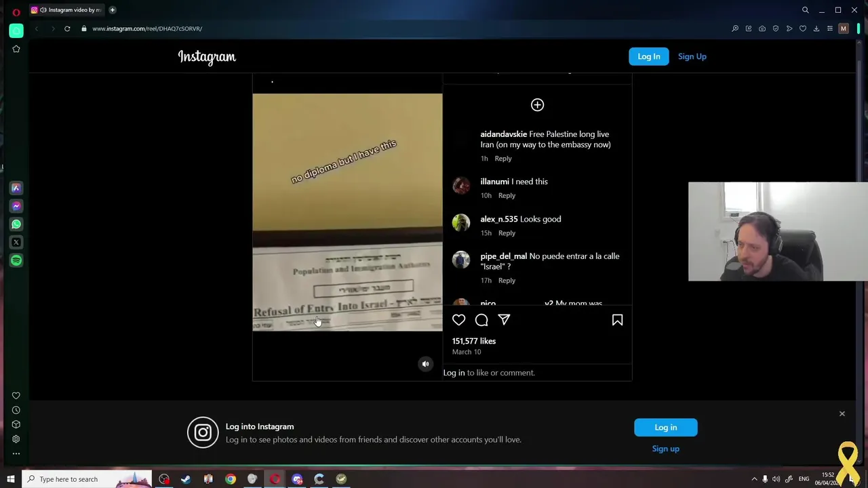Open aidandavskie's profile from comment
Screen dimensions: 868x488
coord(504,134)
